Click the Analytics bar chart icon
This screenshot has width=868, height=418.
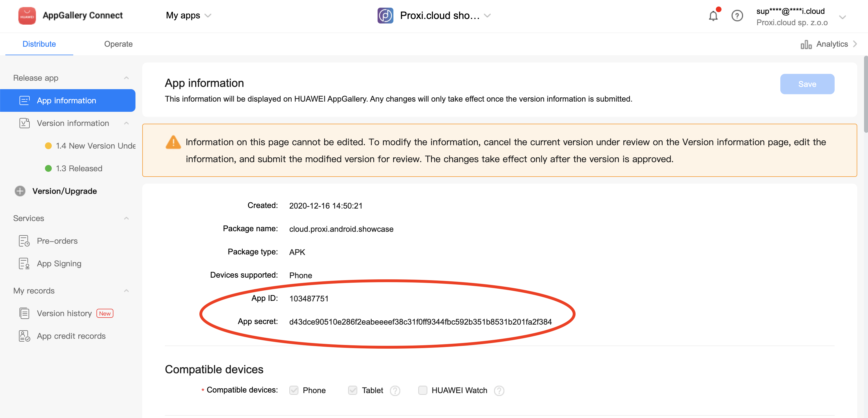pyautogui.click(x=806, y=44)
